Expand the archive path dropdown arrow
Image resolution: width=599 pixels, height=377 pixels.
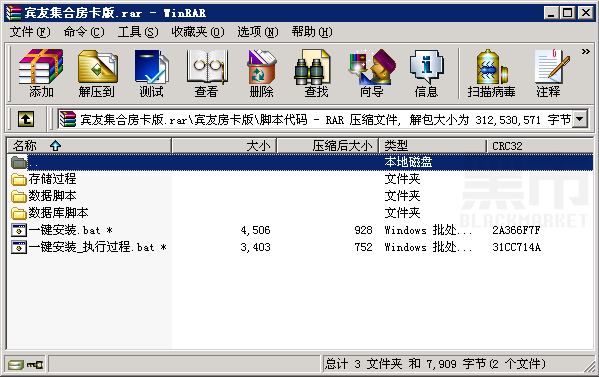580,119
